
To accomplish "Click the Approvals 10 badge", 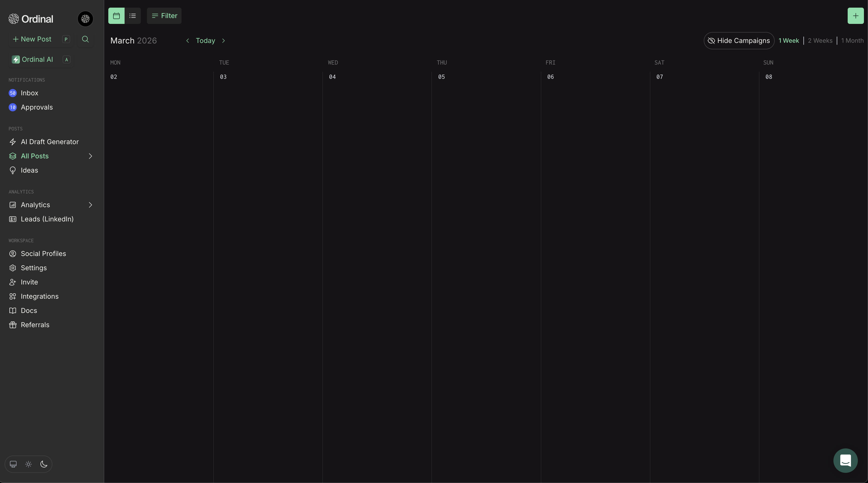I will click(x=12, y=108).
